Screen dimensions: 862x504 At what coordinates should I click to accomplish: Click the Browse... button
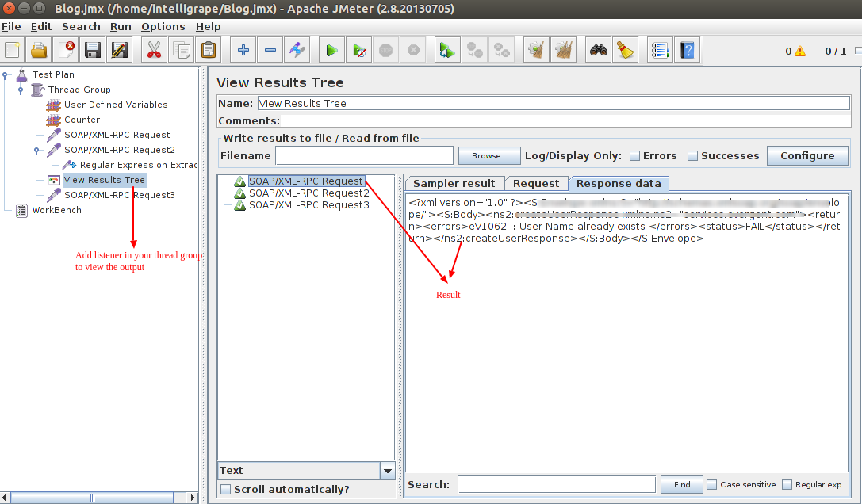(489, 156)
